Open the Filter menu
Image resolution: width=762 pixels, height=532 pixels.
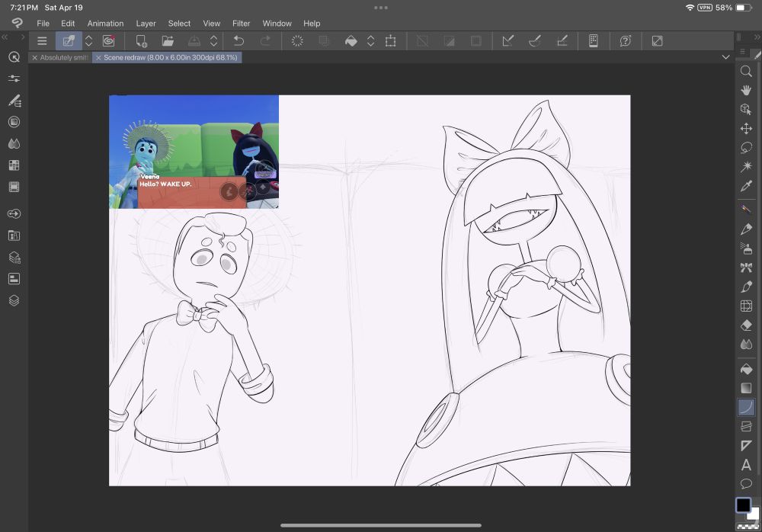pyautogui.click(x=241, y=24)
